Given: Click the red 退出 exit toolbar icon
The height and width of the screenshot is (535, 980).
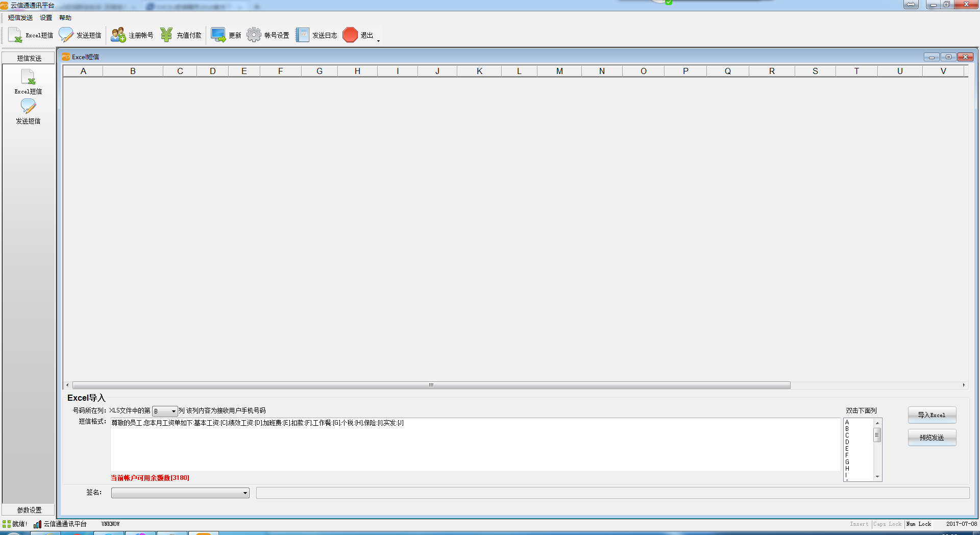Looking at the screenshot, I should coord(350,35).
